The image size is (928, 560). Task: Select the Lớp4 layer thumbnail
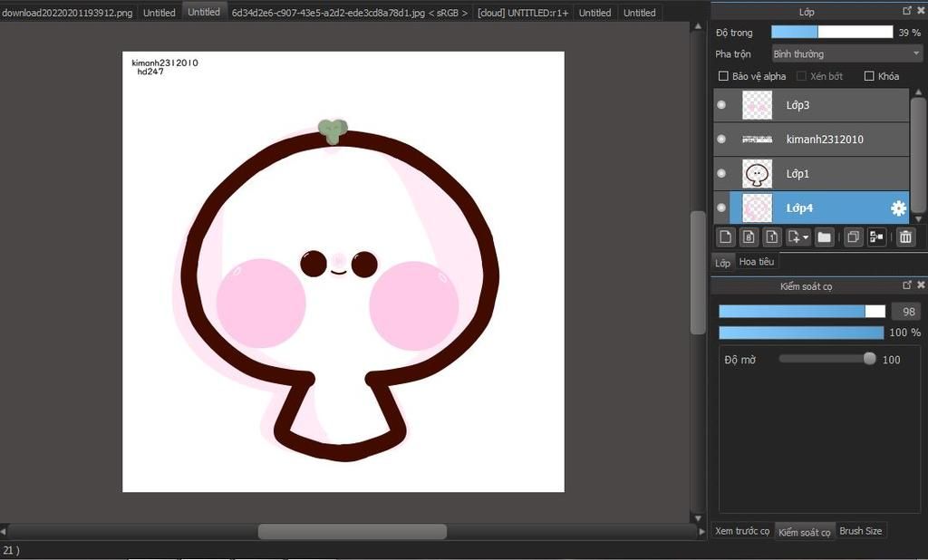click(x=757, y=208)
